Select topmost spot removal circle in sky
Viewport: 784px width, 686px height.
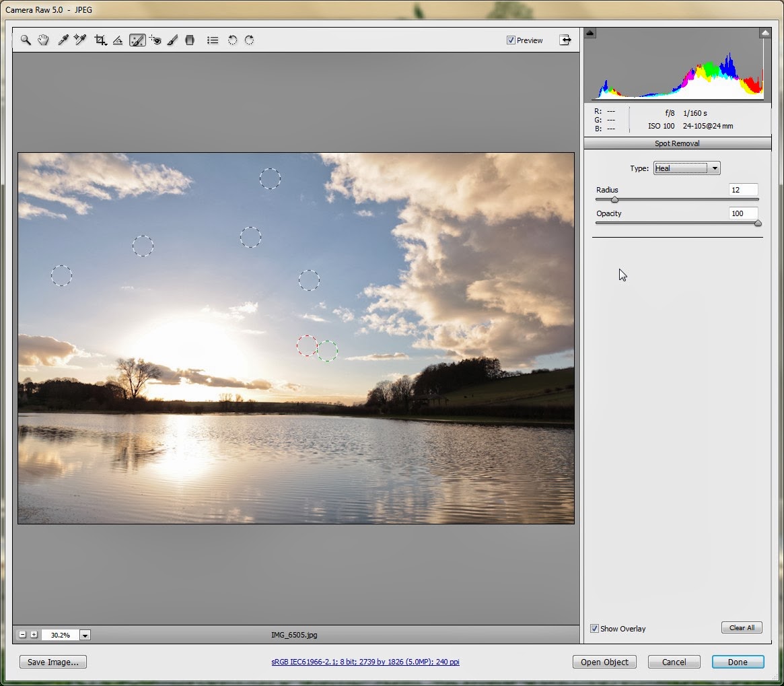tap(270, 178)
